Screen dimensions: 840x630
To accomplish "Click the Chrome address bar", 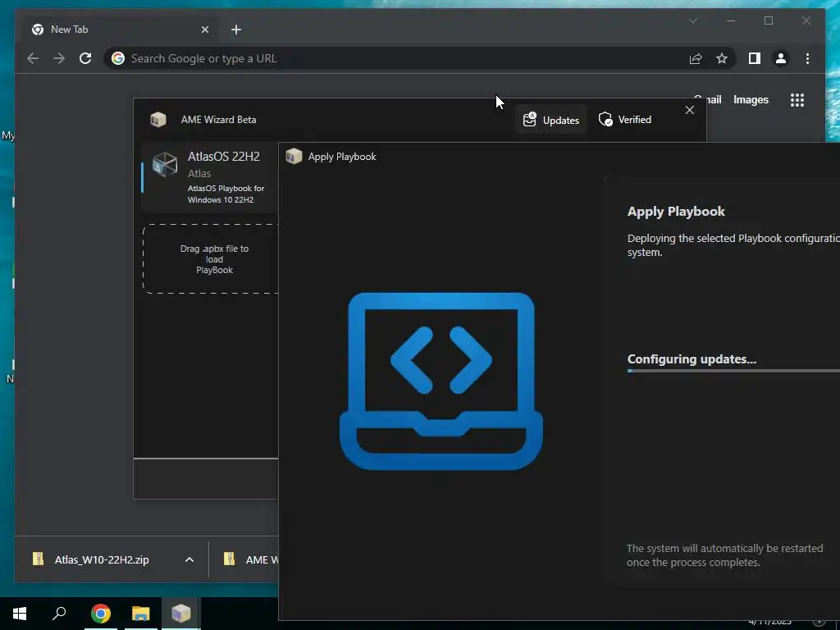I will coord(420,58).
